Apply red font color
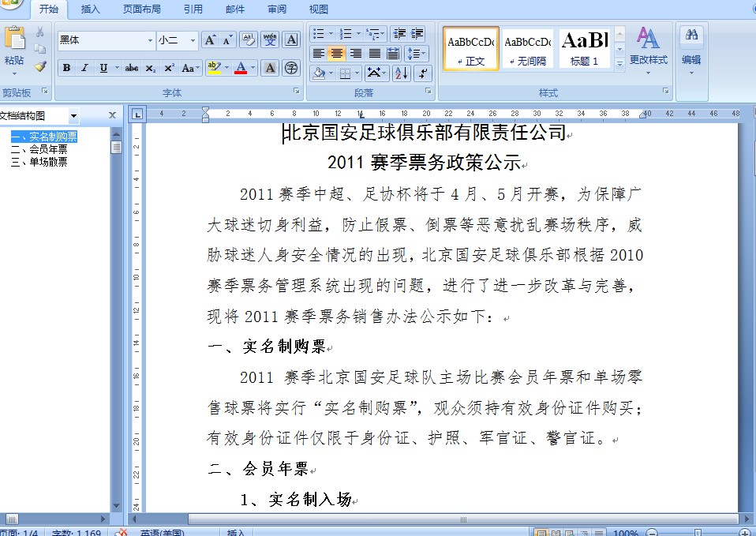 241,68
